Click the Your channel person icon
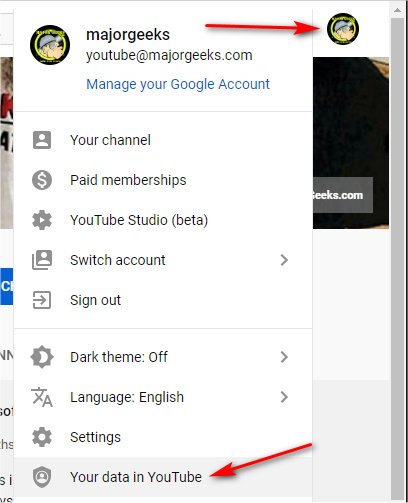Screen dimensions: 408x503 tap(42, 140)
